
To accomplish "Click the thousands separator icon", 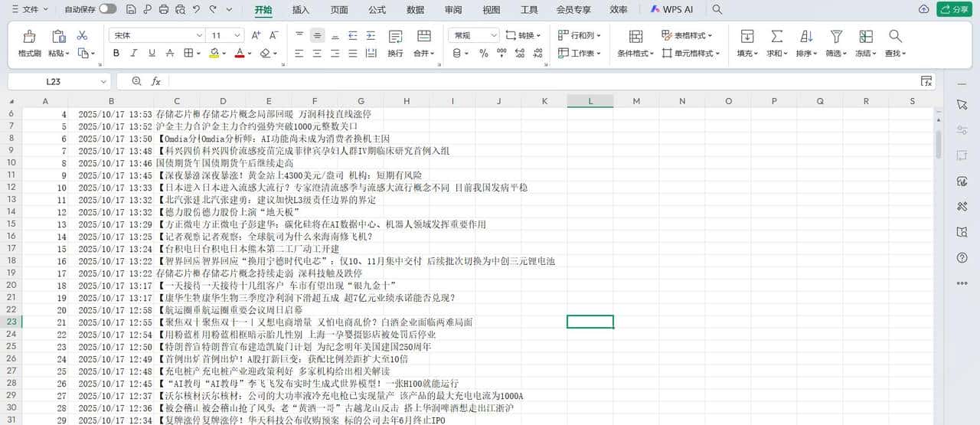I will pyautogui.click(x=503, y=53).
